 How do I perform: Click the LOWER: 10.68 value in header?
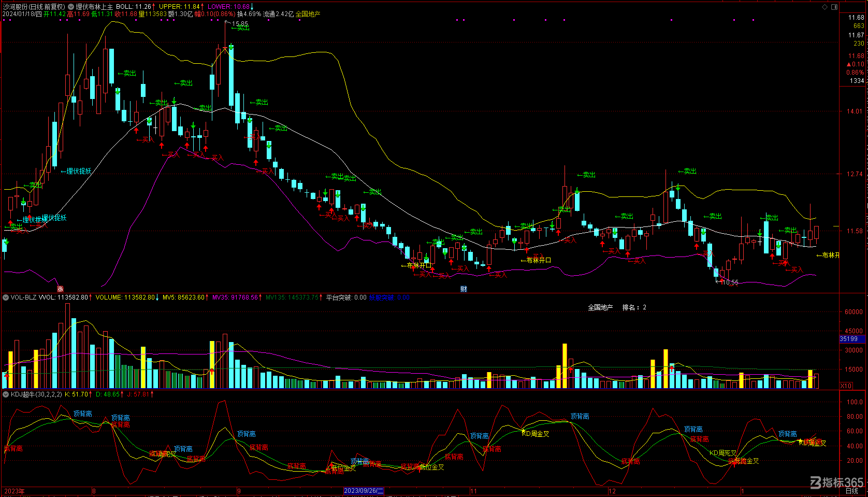click(x=228, y=7)
